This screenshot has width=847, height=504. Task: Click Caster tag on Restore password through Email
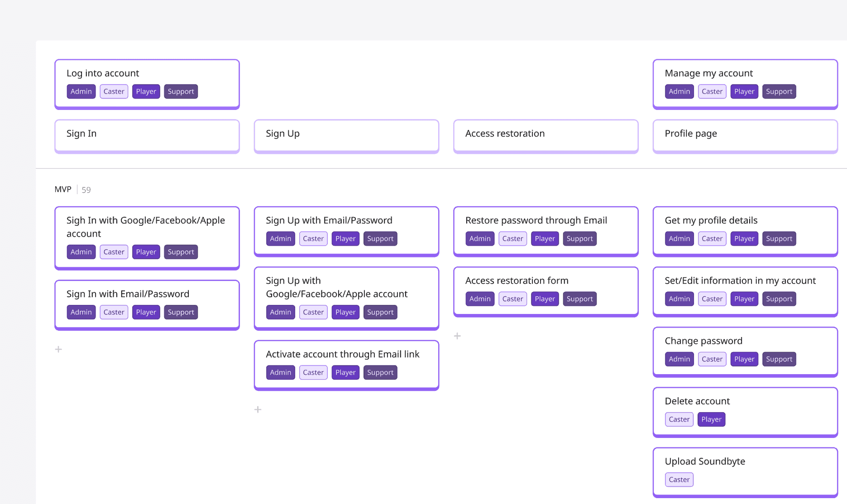(x=512, y=238)
